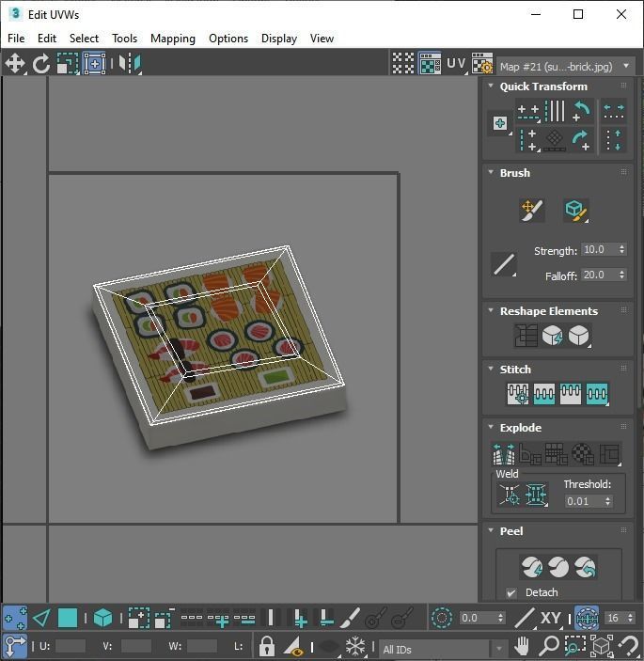Open the Map #21 brick.jpg dropdown
This screenshot has width=644, height=661.
click(x=565, y=67)
